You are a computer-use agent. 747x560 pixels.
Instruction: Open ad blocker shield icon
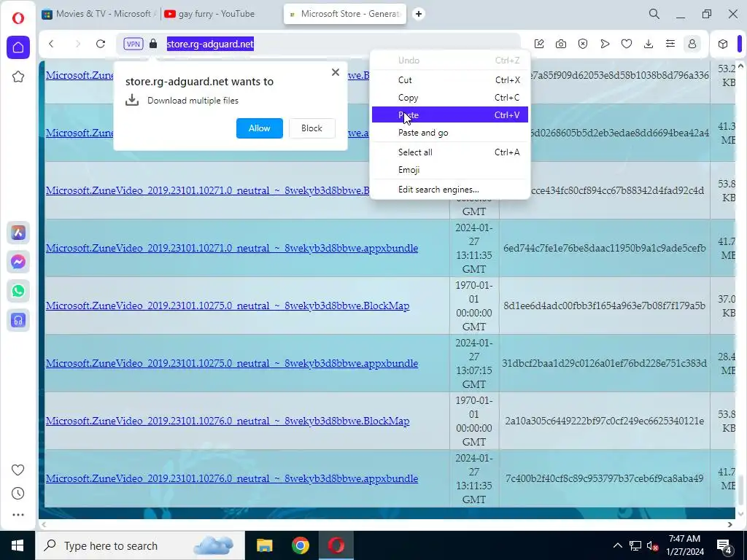583,44
